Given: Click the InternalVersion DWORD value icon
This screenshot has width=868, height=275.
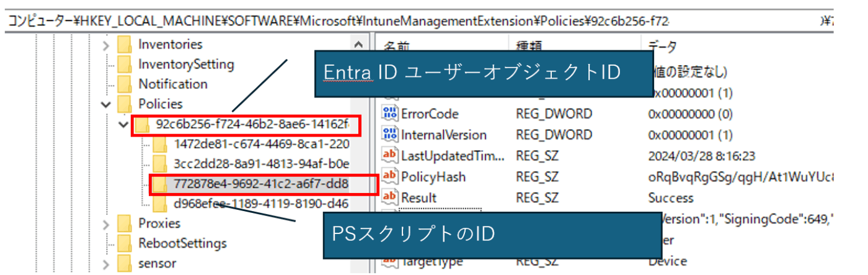Looking at the screenshot, I should point(390,135).
